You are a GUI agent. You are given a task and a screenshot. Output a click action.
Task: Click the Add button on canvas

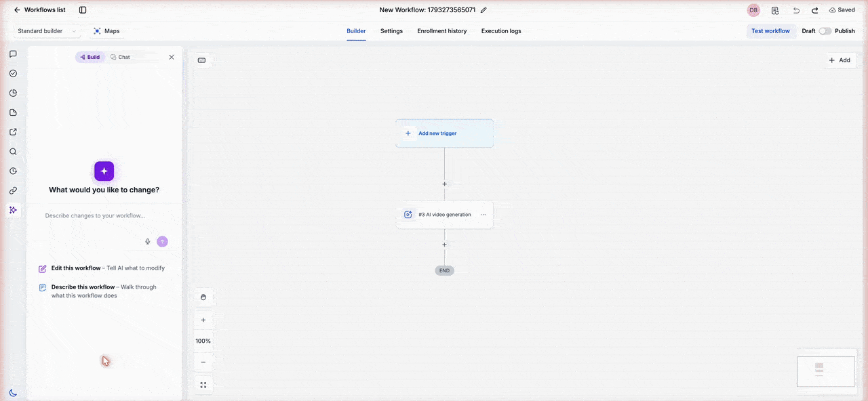pyautogui.click(x=840, y=60)
